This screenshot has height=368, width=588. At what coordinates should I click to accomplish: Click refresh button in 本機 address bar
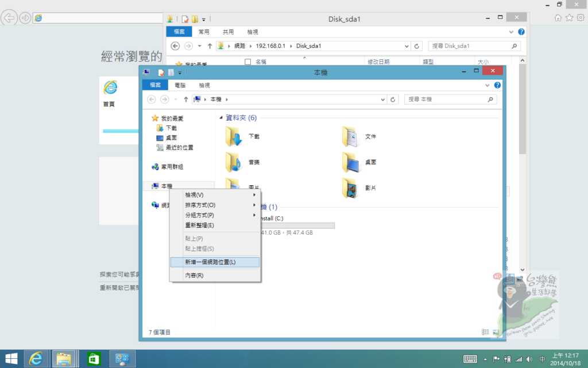[x=393, y=99]
